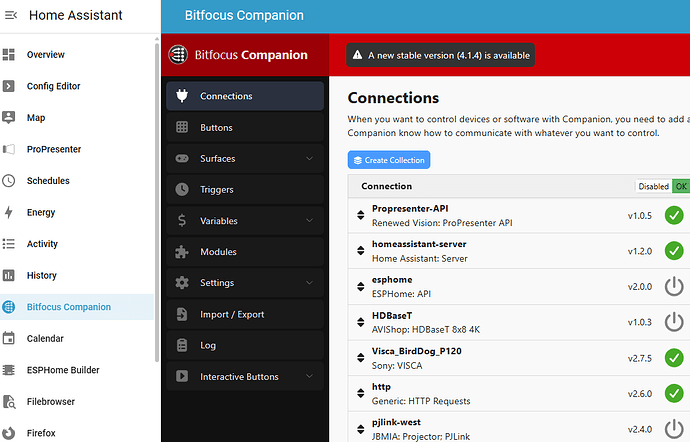Click the Interactive Buttons play icon
Image resolution: width=690 pixels, height=442 pixels.
[182, 376]
